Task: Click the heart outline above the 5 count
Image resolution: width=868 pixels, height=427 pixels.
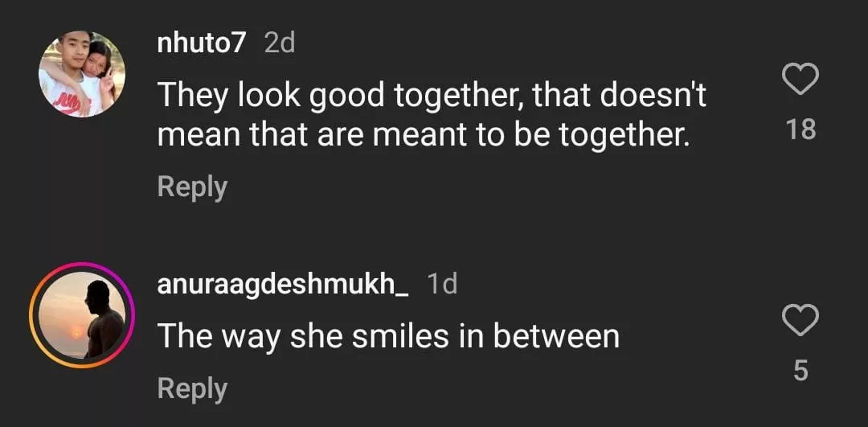Action: pyautogui.click(x=800, y=322)
